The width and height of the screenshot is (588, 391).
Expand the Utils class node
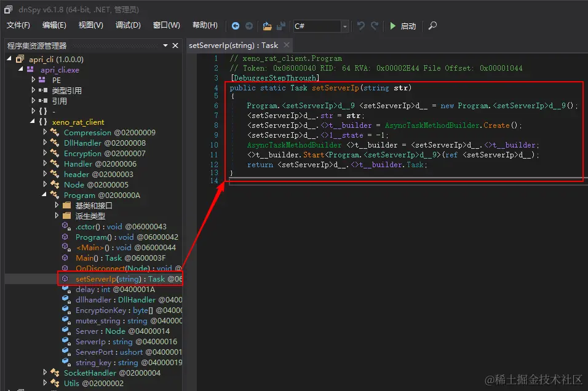point(45,383)
